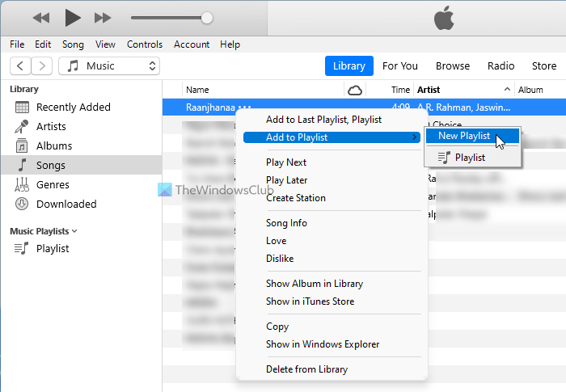This screenshot has width=566, height=392.
Task: Choose Love in context menu
Action: pyautogui.click(x=277, y=241)
